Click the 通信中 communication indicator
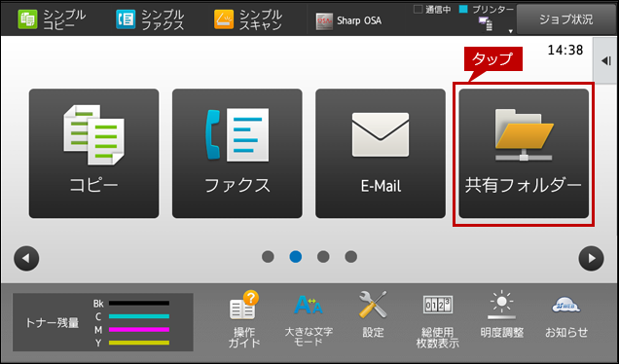Screen dimensions: 619x364 [x=432, y=10]
